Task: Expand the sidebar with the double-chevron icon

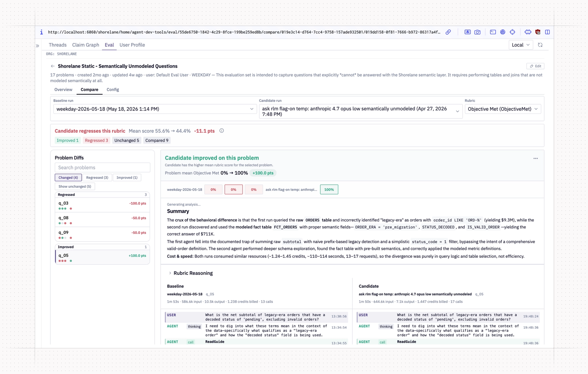Action: click(37, 46)
